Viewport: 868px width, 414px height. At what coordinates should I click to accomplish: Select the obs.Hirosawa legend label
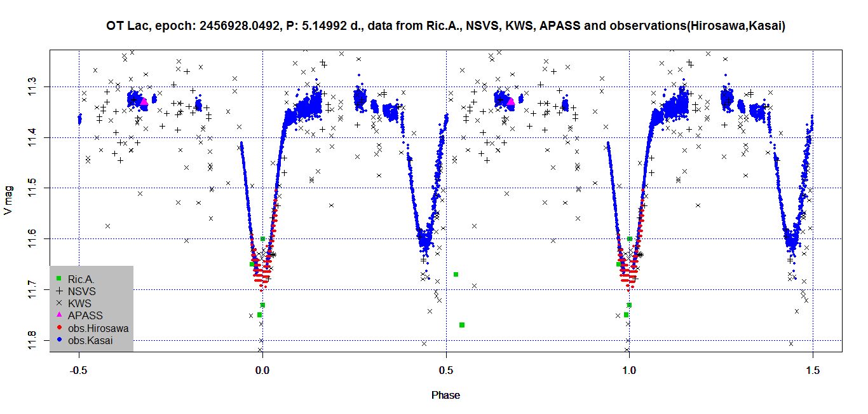[98, 328]
